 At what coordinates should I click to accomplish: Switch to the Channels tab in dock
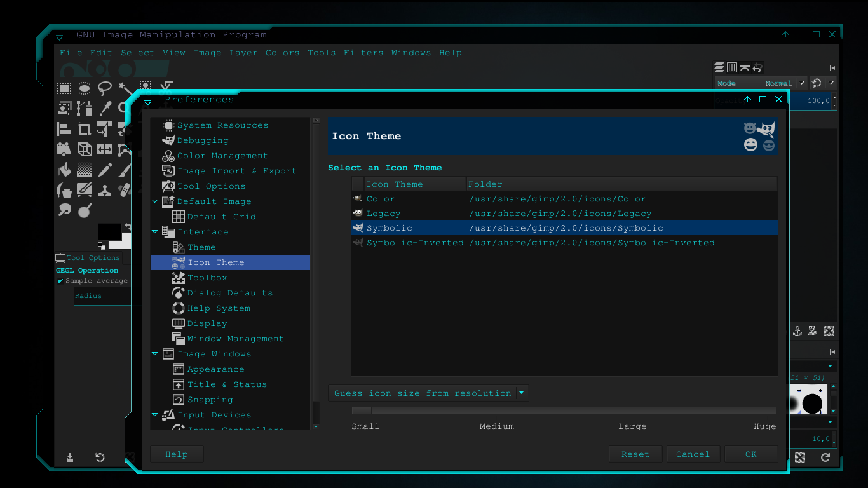click(731, 67)
